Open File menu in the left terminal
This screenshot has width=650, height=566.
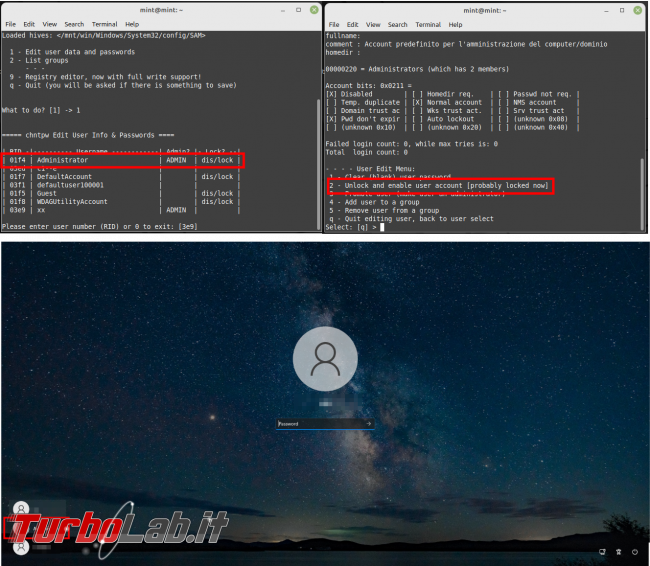pos(11,24)
